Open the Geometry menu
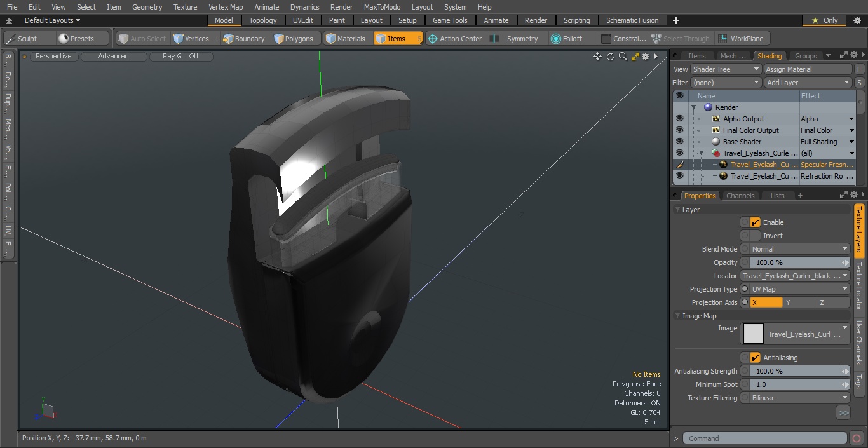This screenshot has height=448, width=868. pos(147,7)
